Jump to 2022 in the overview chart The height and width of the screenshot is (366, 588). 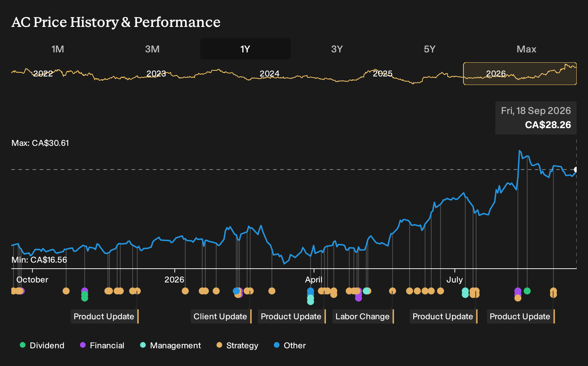tap(43, 74)
